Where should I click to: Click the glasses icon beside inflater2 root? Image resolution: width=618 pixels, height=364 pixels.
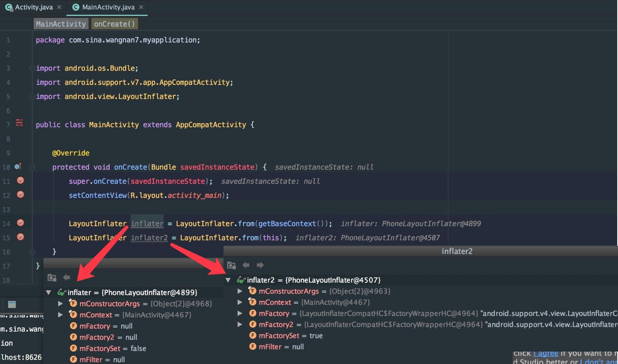point(241,280)
